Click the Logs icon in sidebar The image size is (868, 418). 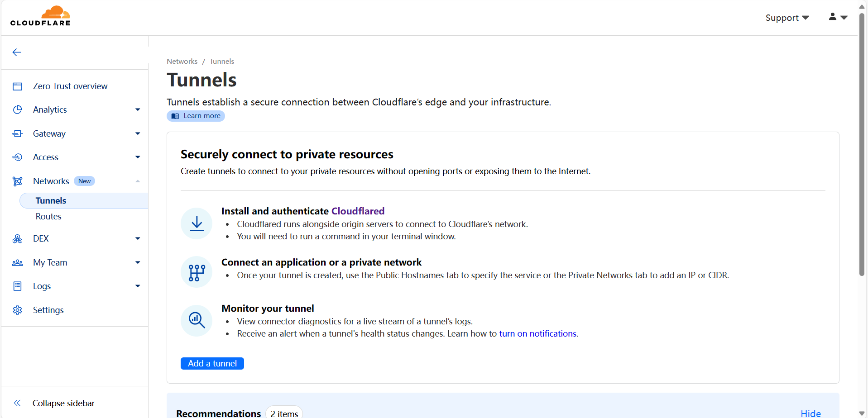[18, 286]
